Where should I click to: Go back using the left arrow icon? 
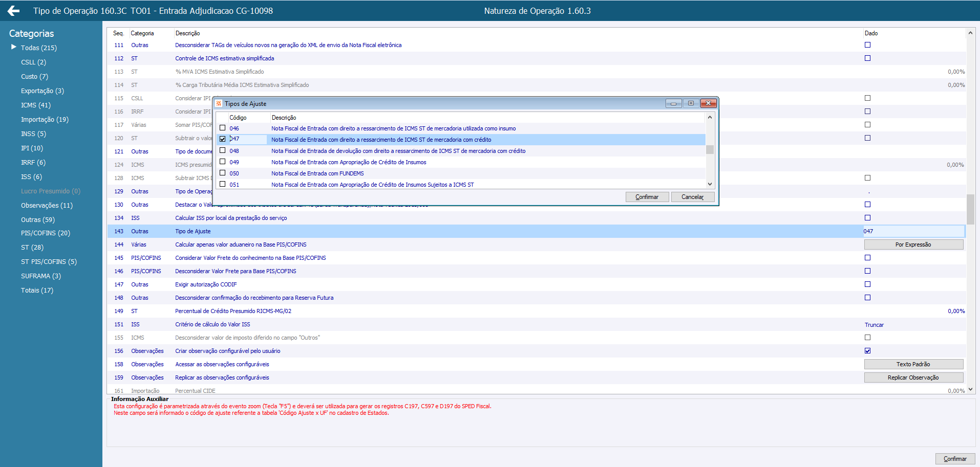[14, 11]
